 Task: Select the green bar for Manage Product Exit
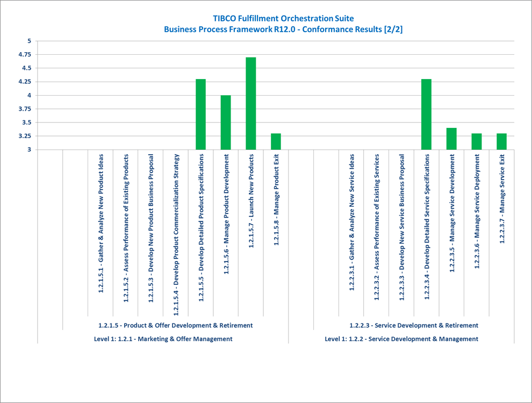tap(276, 141)
